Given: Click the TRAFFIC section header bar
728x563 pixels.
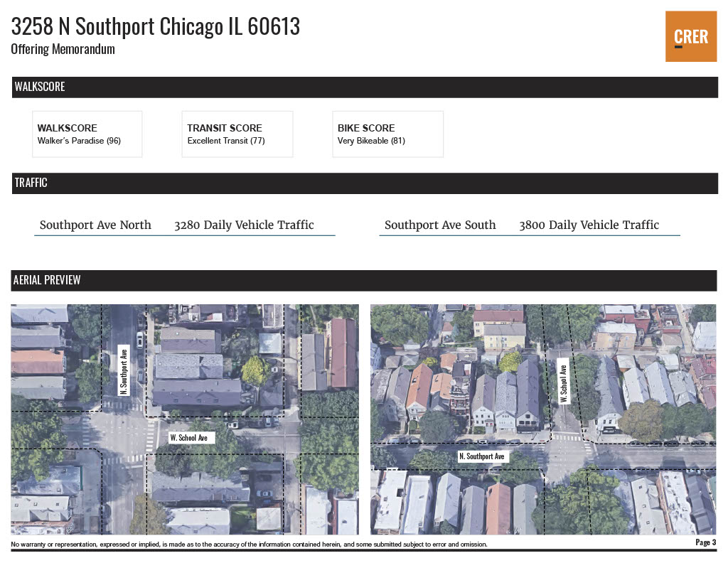Looking at the screenshot, I should point(364,183).
